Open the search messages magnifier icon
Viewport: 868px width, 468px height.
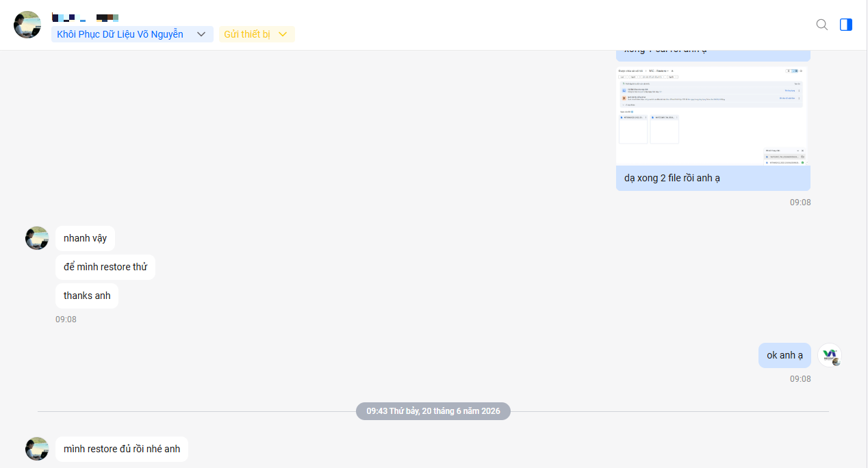pyautogui.click(x=822, y=25)
